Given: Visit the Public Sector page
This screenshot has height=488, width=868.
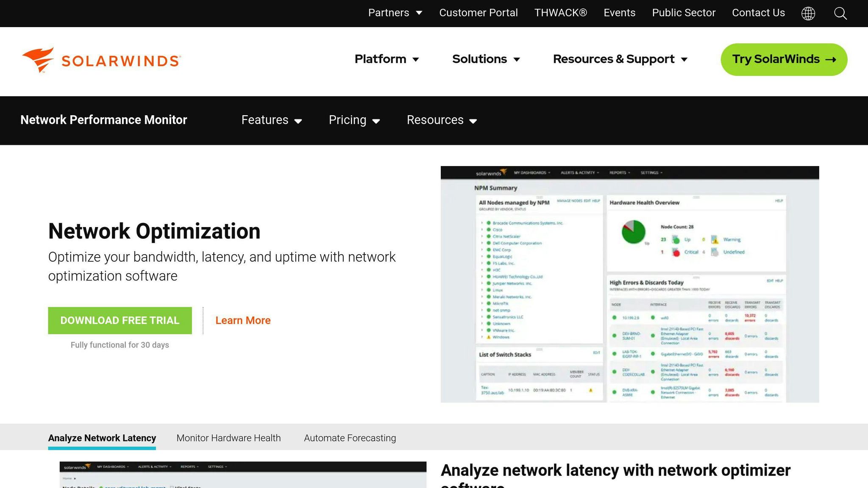Looking at the screenshot, I should (684, 13).
